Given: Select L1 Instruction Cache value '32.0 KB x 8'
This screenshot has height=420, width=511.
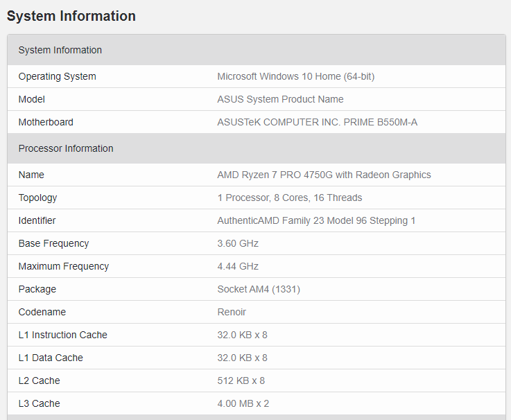Looking at the screenshot, I should tap(243, 335).
